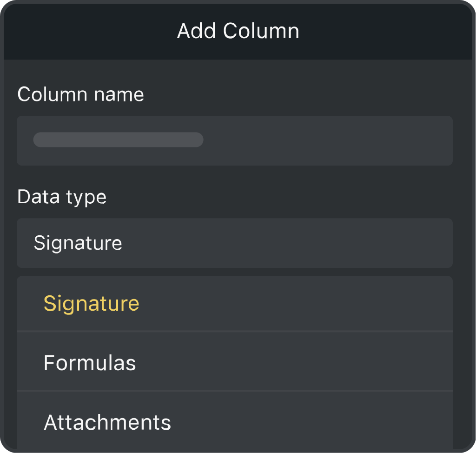The height and width of the screenshot is (453, 476).
Task: Select the Formulas list entry
Action: coord(89,362)
